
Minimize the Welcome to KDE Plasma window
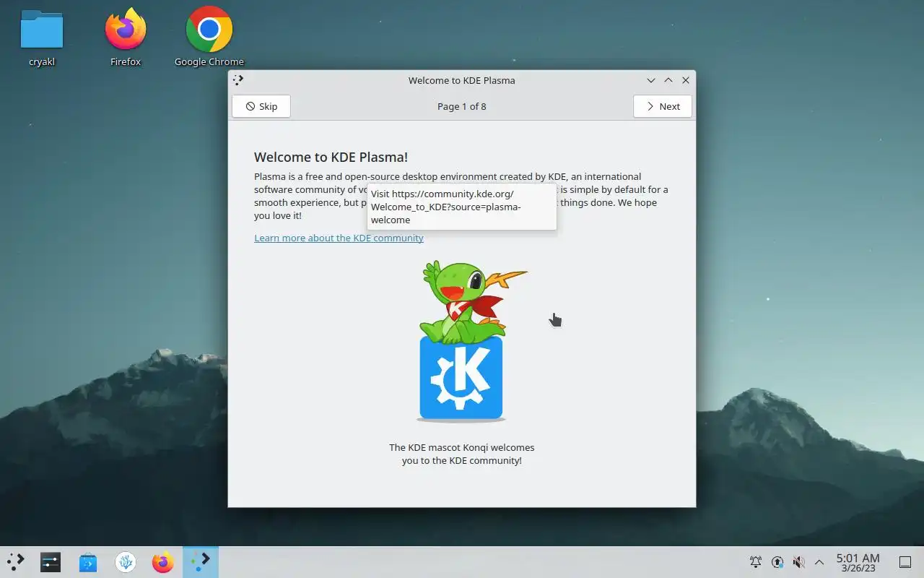[651, 80]
